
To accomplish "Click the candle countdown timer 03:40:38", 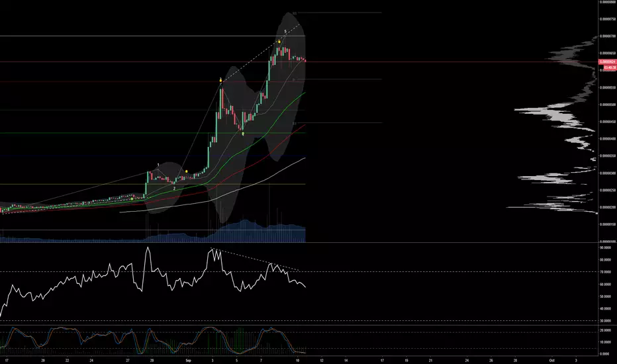I will pyautogui.click(x=610, y=68).
